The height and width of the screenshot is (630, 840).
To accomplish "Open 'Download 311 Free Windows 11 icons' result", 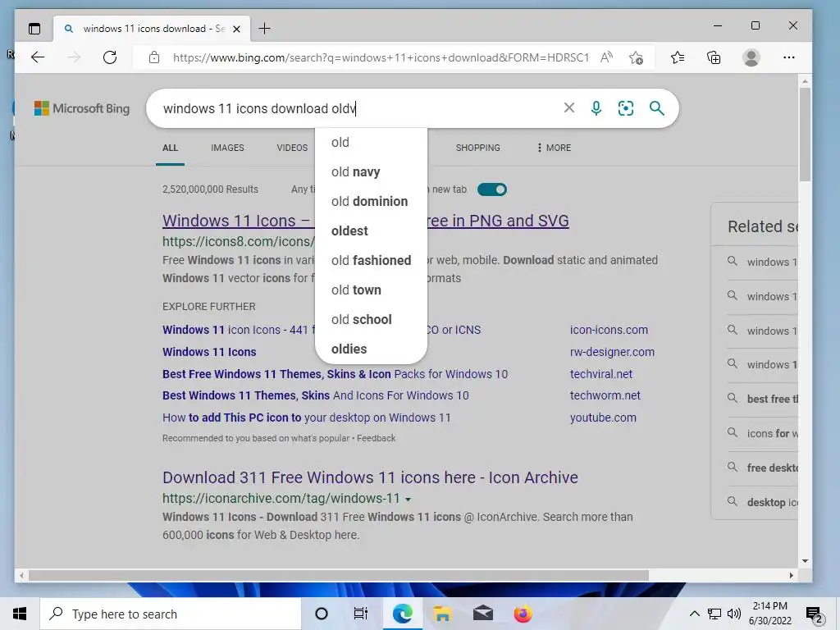I will (x=370, y=477).
